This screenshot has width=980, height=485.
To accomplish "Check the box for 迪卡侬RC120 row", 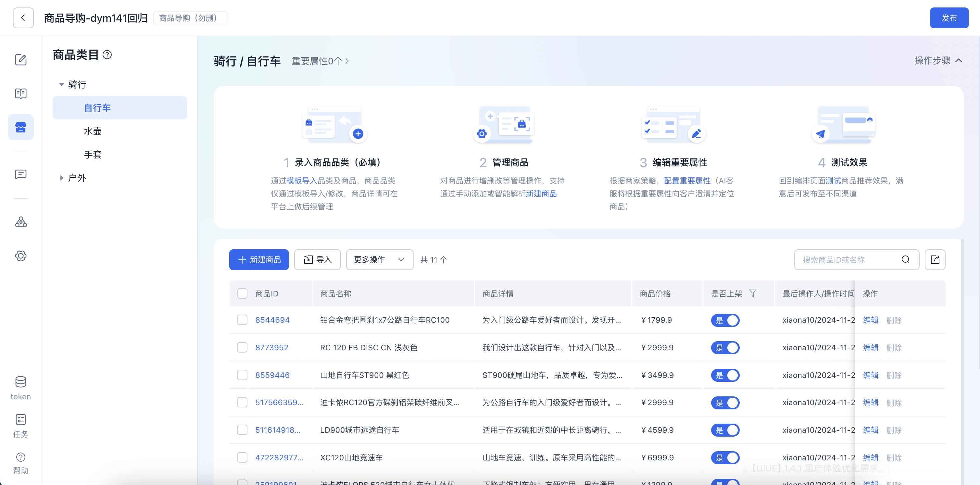I will pyautogui.click(x=242, y=402).
